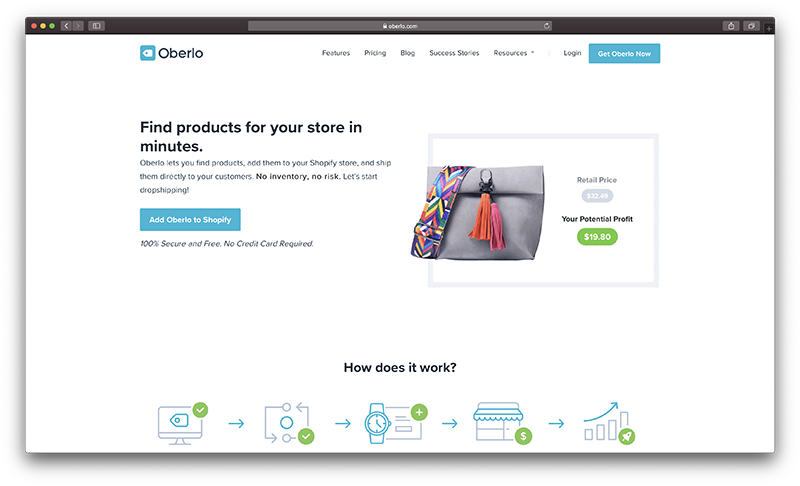
Task: Click the $32.49 retail price badge
Action: point(597,196)
